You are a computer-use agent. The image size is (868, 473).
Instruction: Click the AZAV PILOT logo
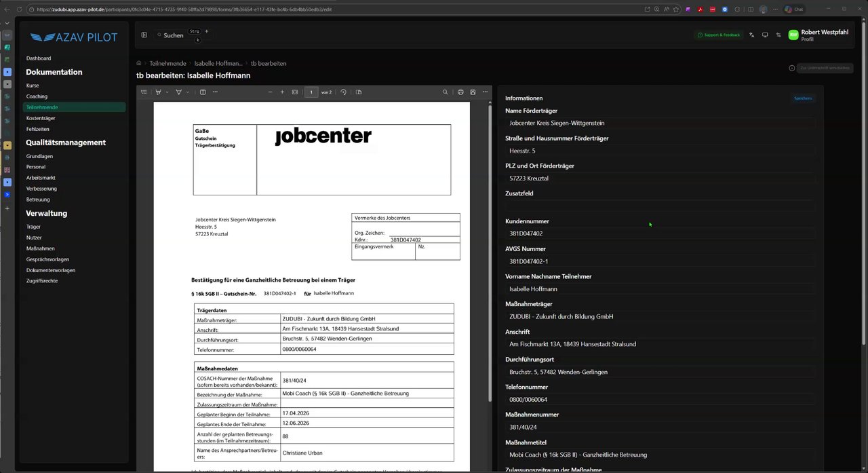(74, 37)
